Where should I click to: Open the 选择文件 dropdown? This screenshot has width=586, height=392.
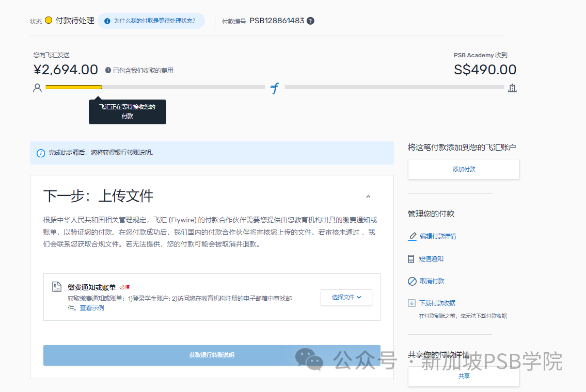tap(346, 297)
